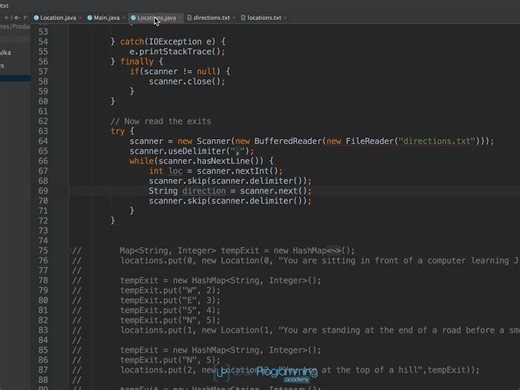This screenshot has width=520, height=390.
Task: Click line number 69 in the gutter
Action: 43,191
